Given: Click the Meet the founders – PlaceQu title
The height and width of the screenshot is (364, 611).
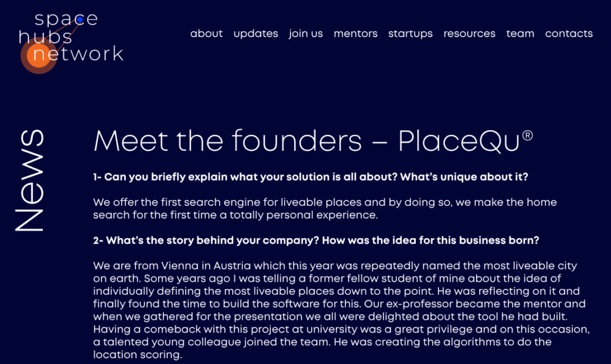Looking at the screenshot, I should 313,141.
